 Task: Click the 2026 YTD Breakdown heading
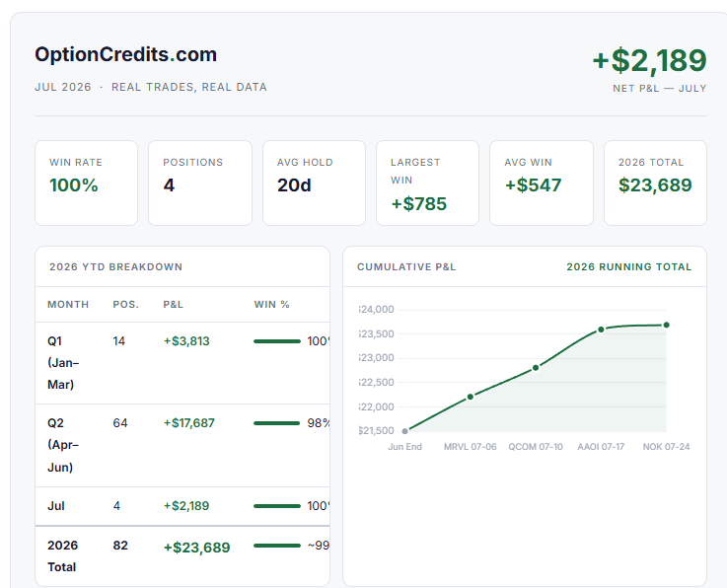116,267
